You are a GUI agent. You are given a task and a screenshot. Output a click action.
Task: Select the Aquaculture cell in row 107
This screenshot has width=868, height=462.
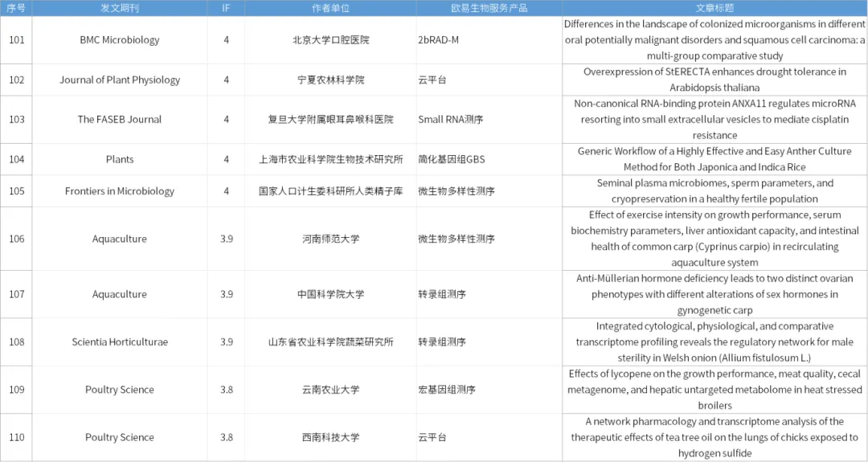[x=120, y=294]
